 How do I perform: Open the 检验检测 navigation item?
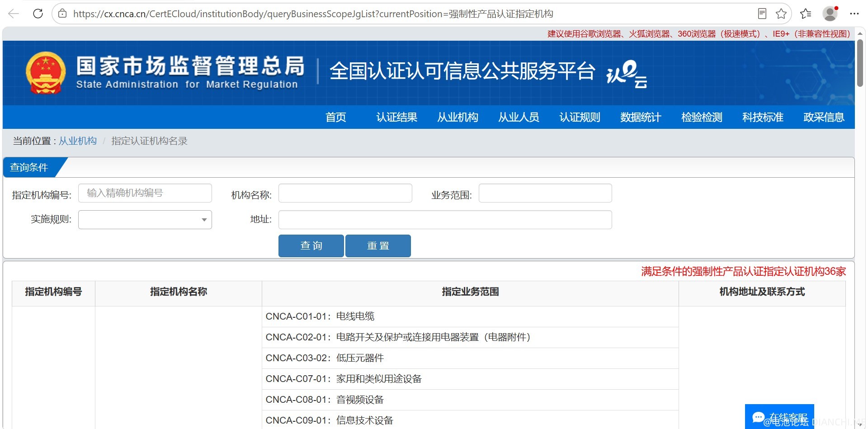click(702, 117)
